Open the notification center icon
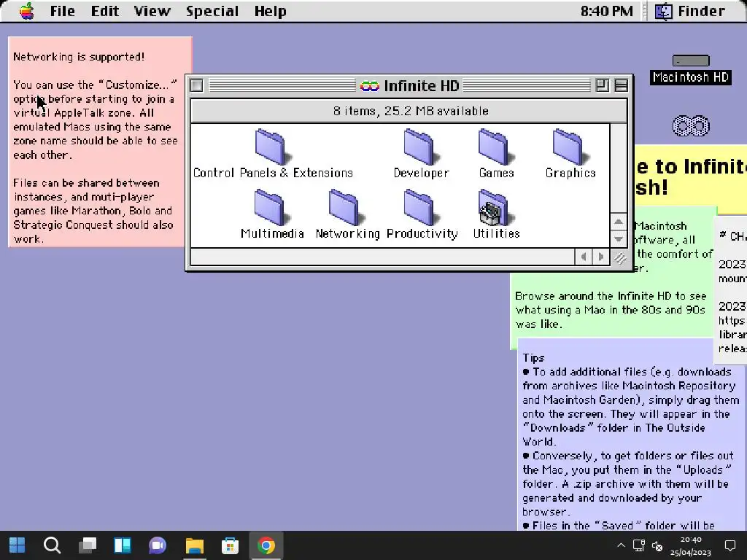 [x=729, y=545]
